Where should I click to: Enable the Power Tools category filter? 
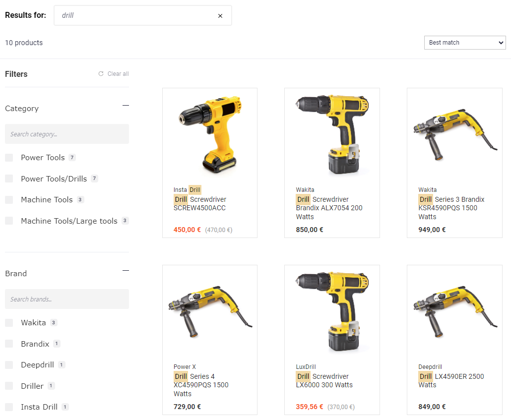[8, 157]
